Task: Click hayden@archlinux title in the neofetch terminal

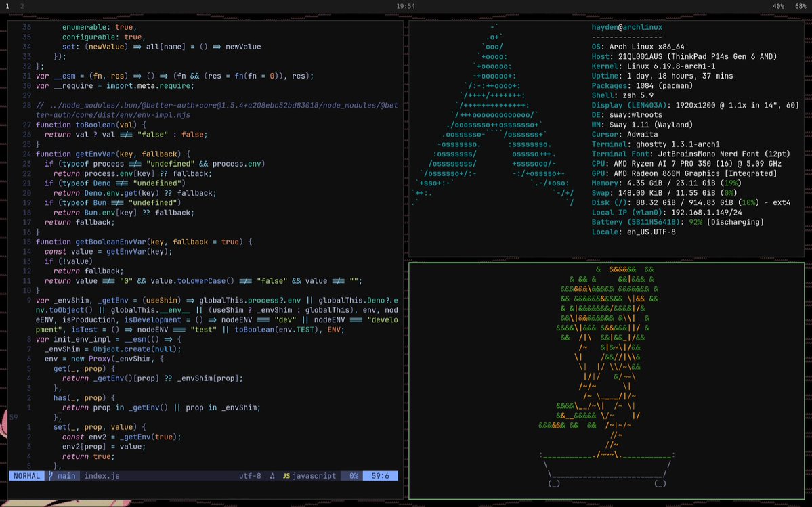Action: click(626, 28)
